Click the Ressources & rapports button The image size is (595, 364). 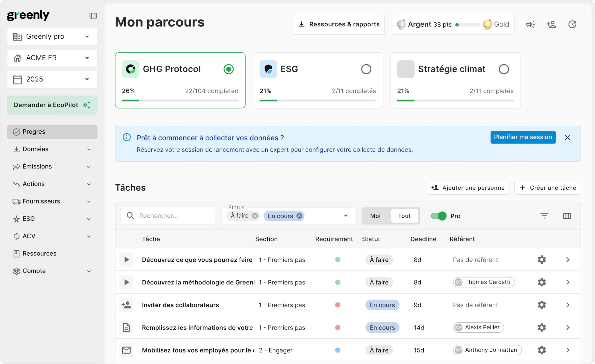pos(338,24)
